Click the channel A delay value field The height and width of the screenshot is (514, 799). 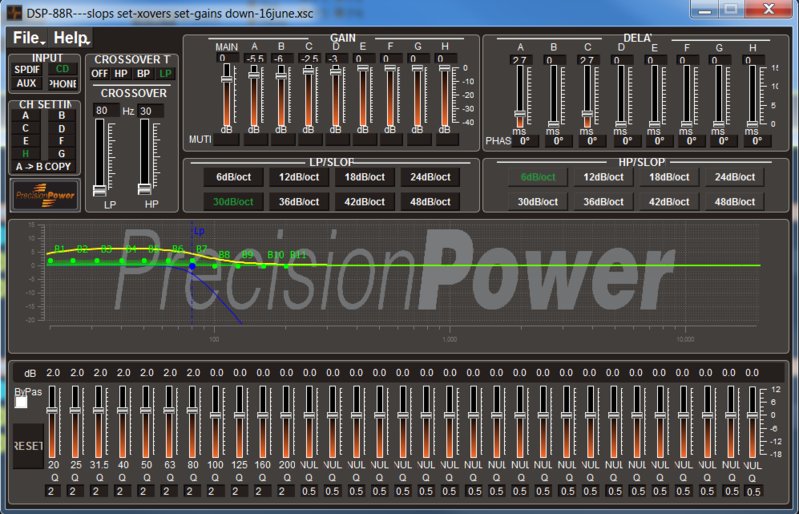coord(520,60)
